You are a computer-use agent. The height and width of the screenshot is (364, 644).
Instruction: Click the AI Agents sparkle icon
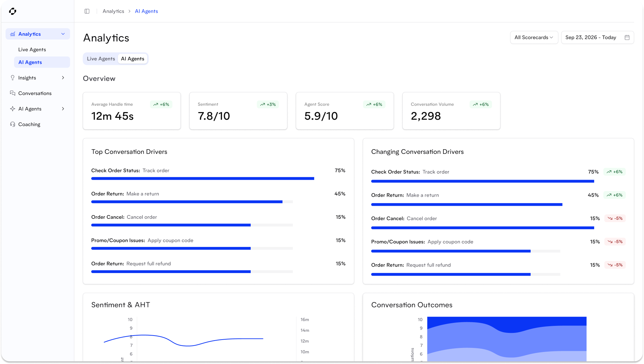tap(12, 109)
